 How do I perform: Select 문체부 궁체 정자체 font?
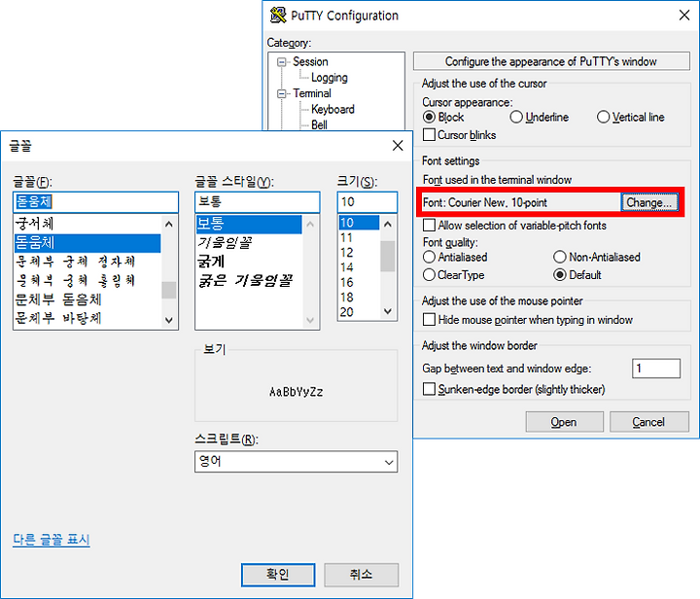coord(87,262)
